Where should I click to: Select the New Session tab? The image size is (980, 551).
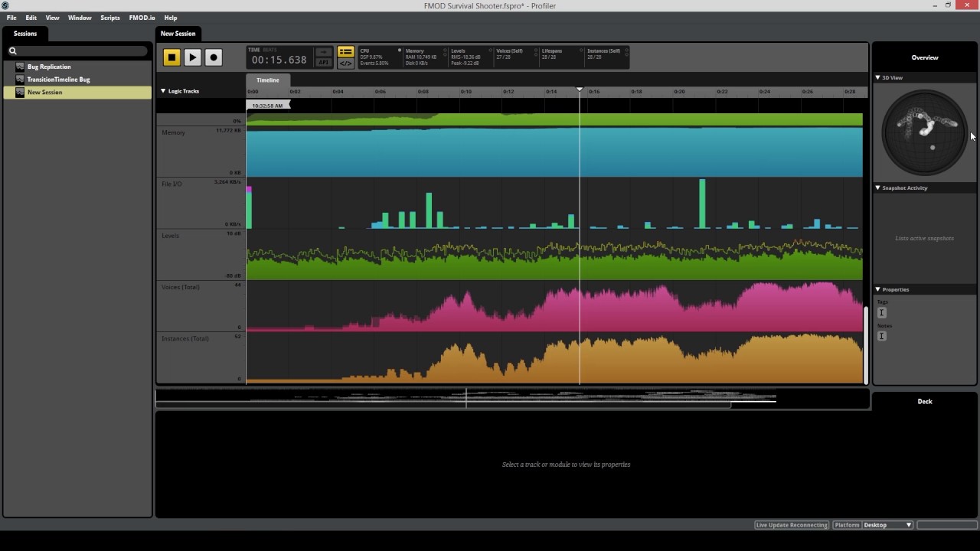click(178, 34)
